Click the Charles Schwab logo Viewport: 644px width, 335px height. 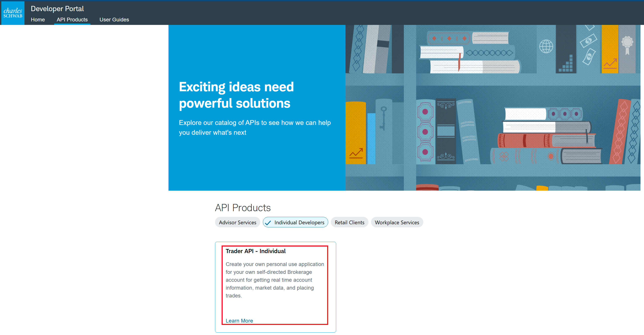pos(13,13)
